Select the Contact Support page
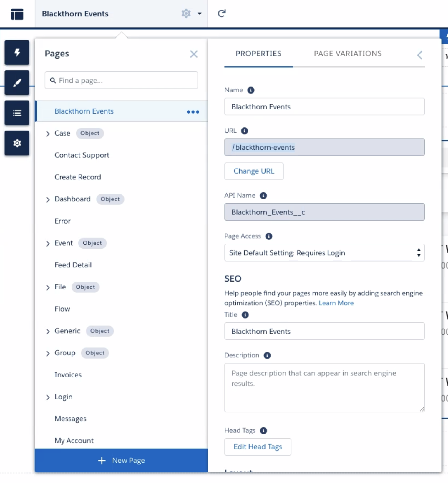 82,155
